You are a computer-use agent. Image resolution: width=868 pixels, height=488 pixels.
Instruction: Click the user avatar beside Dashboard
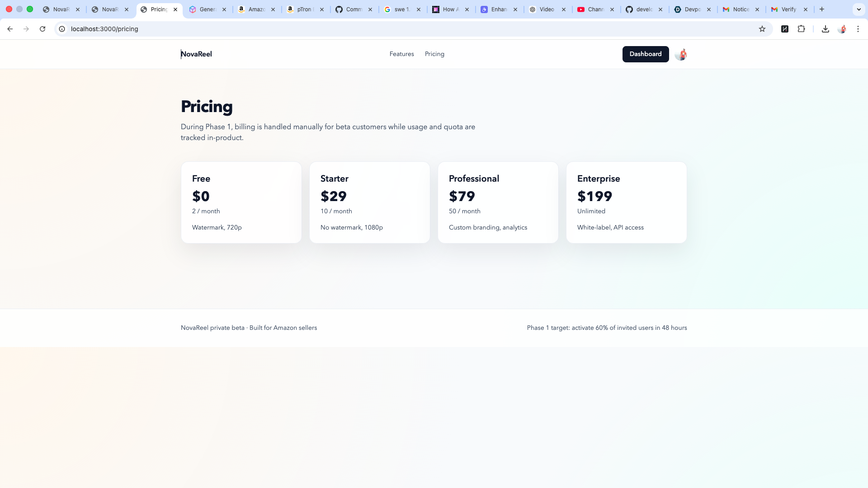(x=681, y=54)
